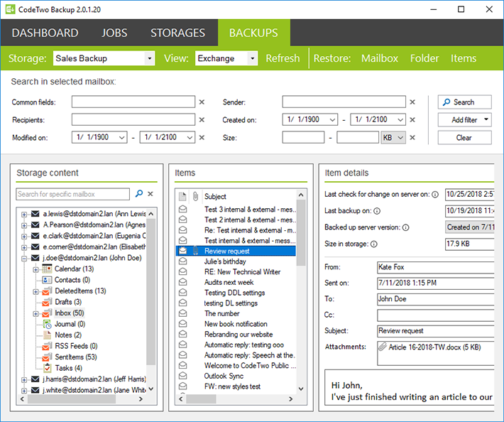The height and width of the screenshot is (422, 504).
Task: Click the Clear button
Action: pos(464,138)
